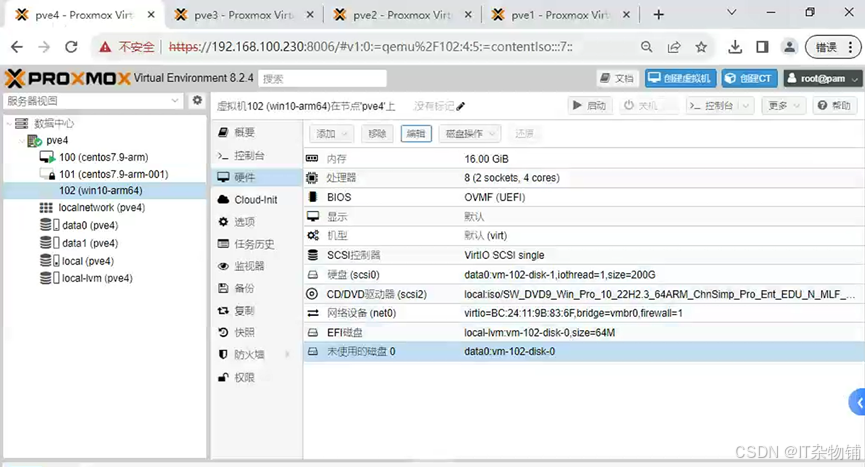865x467 pixels.
Task: Switch to the pve3 browser tab
Action: pos(243,15)
